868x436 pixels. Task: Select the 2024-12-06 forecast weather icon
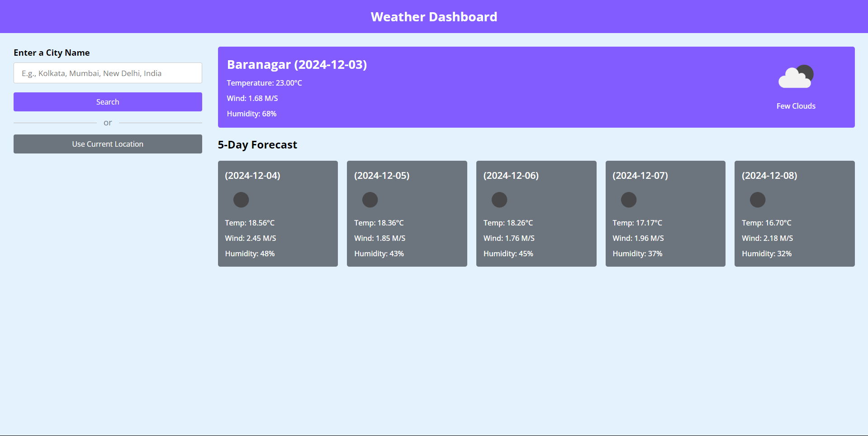pyautogui.click(x=499, y=200)
